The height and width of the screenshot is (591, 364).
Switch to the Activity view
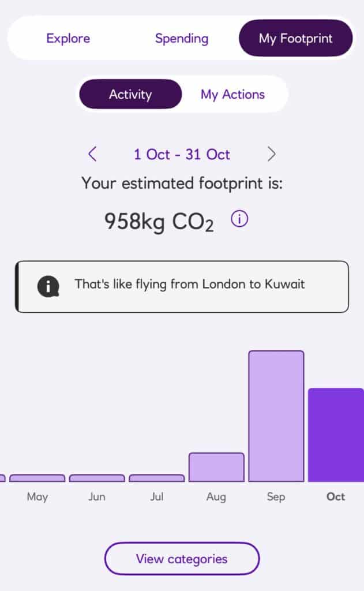[x=130, y=94]
